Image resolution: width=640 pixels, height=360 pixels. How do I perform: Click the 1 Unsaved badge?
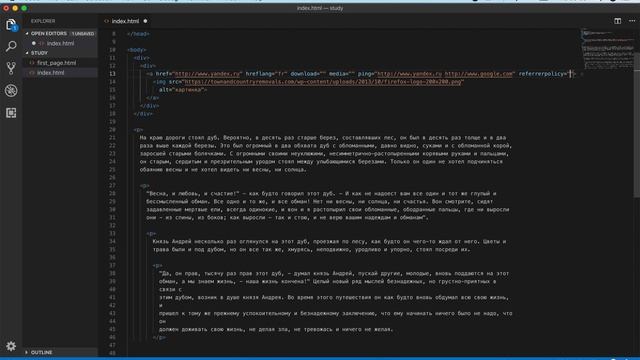(83, 33)
